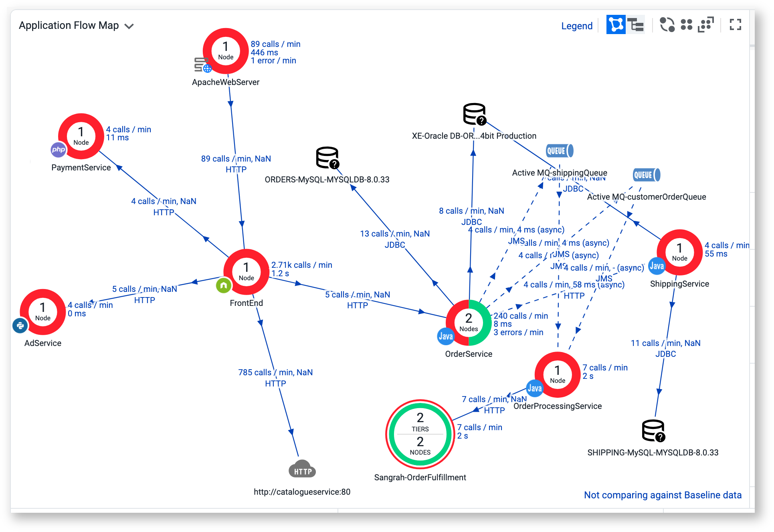The image size is (774, 532).
Task: Click the '4 calls / min, 58 ms (async)' label
Action: pyautogui.click(x=574, y=285)
